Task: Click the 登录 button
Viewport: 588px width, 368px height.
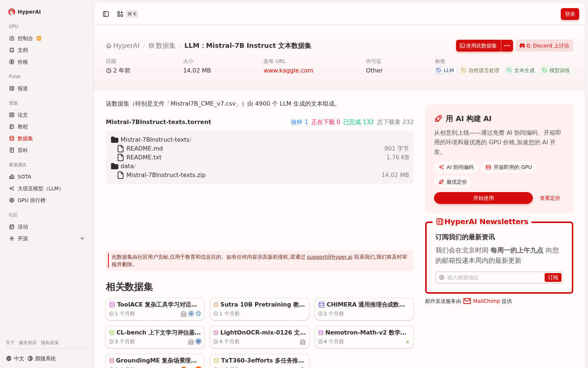Action: pos(570,14)
